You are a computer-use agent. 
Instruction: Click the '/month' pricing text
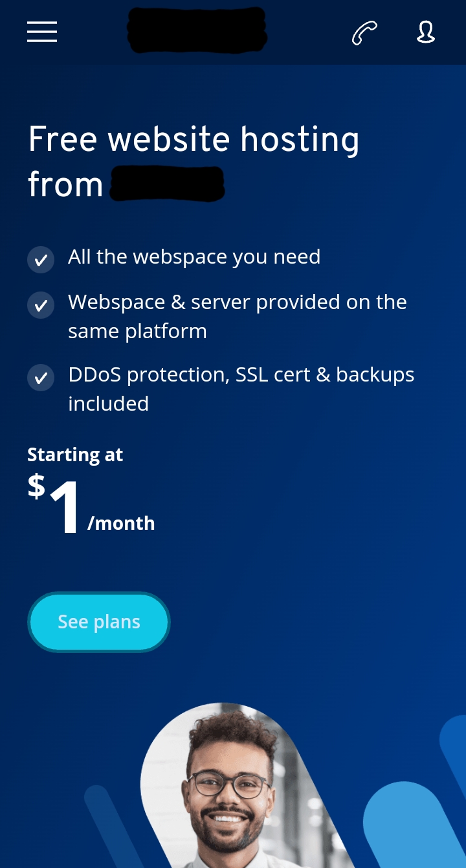click(x=121, y=523)
